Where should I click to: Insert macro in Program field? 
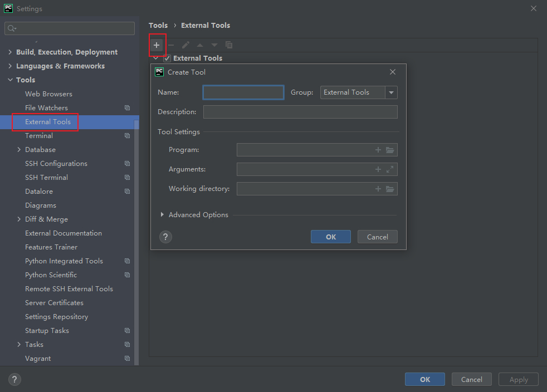coord(378,150)
